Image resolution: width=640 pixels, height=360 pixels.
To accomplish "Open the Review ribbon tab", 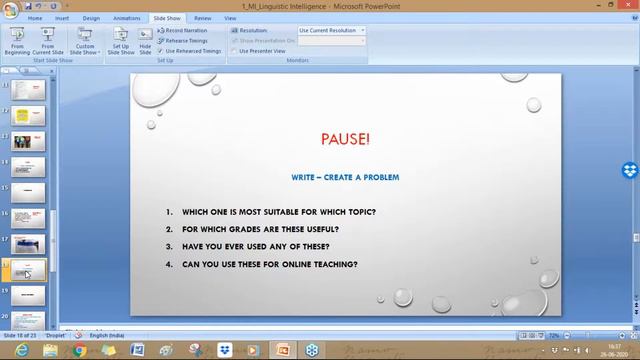I will click(202, 18).
